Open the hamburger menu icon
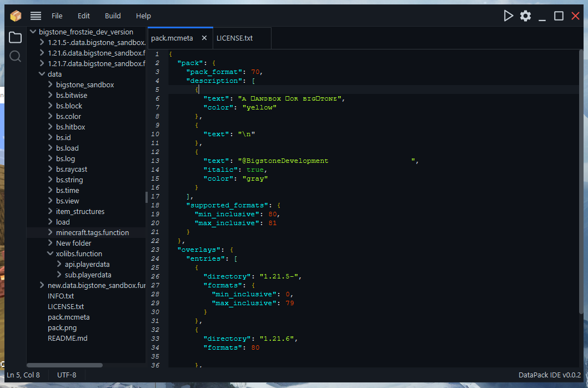 [36, 16]
